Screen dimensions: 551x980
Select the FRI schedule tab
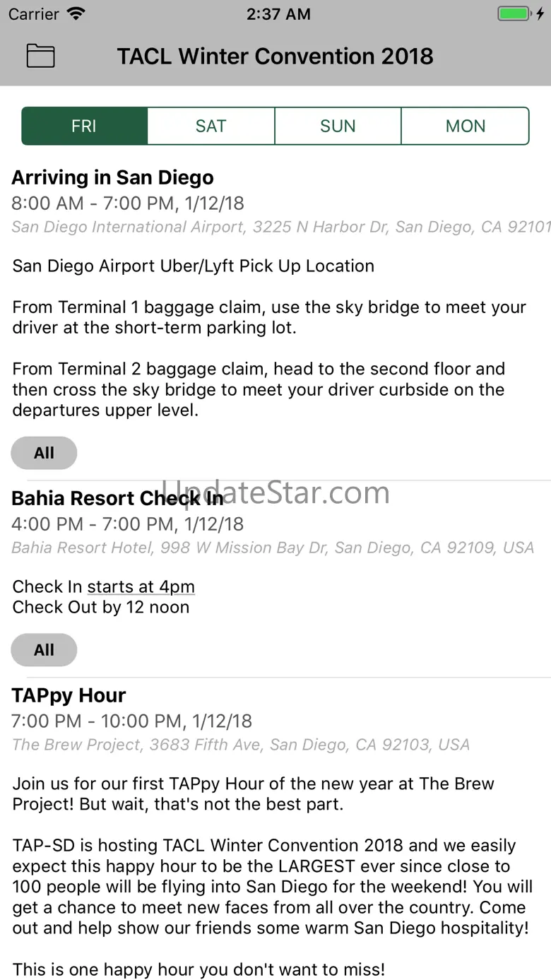pos(84,126)
